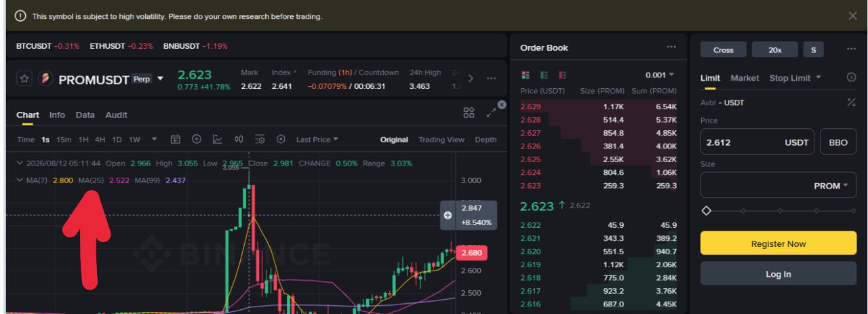
Task: Click the PROM coin logo icon
Action: click(45, 79)
